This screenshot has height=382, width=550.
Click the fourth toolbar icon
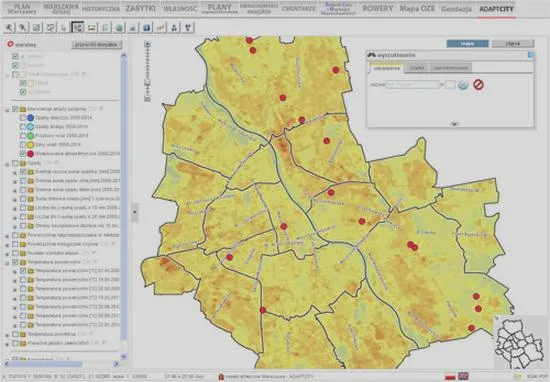pyautogui.click(x=51, y=27)
